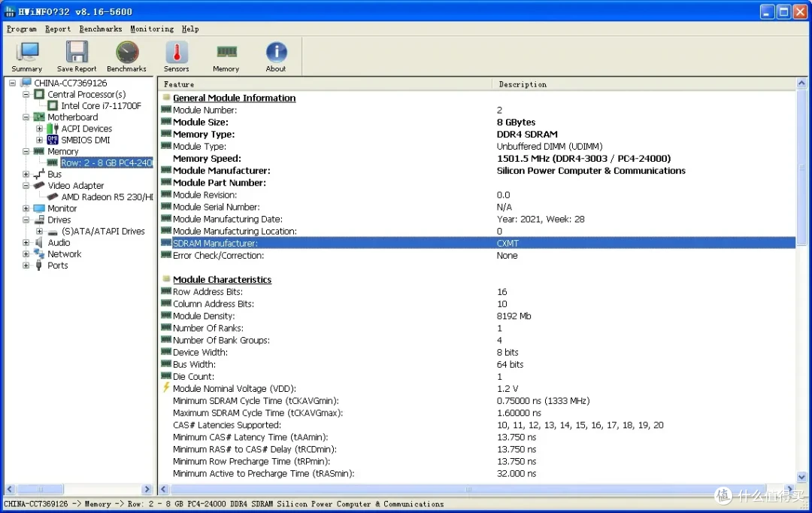Viewport: 812px width, 513px height.
Task: Select the Row: 2 - 8 GB PC4-240 memory item
Action: click(106, 162)
